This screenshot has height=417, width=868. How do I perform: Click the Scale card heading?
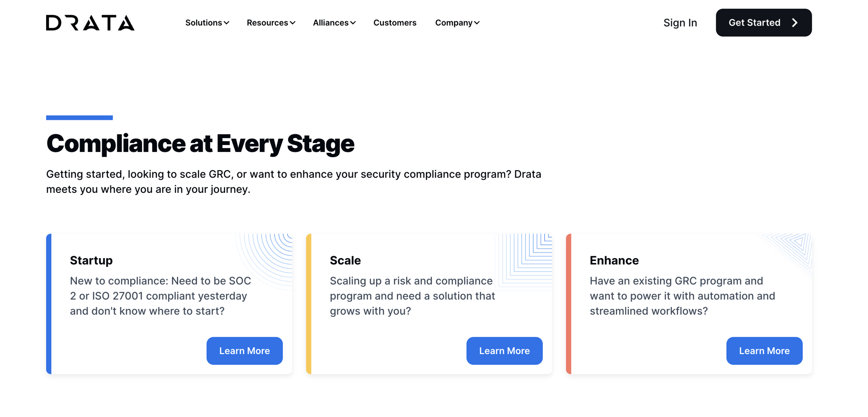[345, 260]
